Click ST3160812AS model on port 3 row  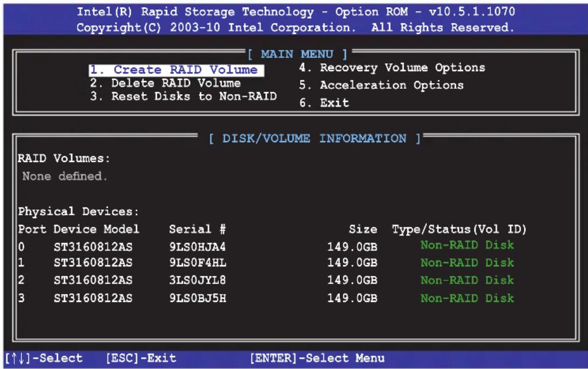click(x=93, y=298)
